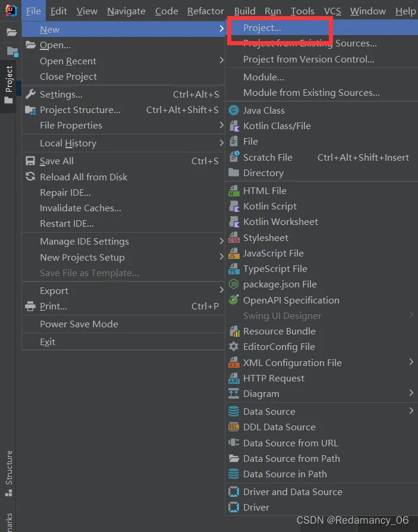The width and height of the screenshot is (418, 532).
Task: Open the Structure tool window tab
Action: click(9, 468)
